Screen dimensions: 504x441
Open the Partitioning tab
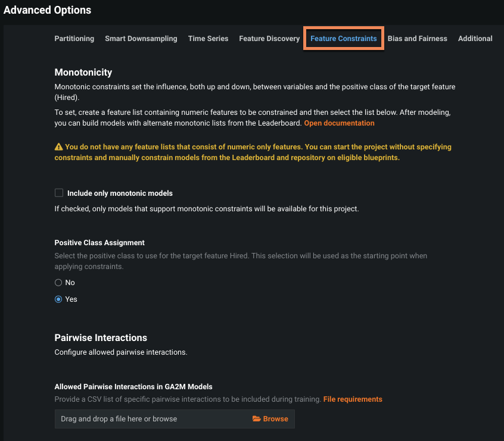coord(74,39)
